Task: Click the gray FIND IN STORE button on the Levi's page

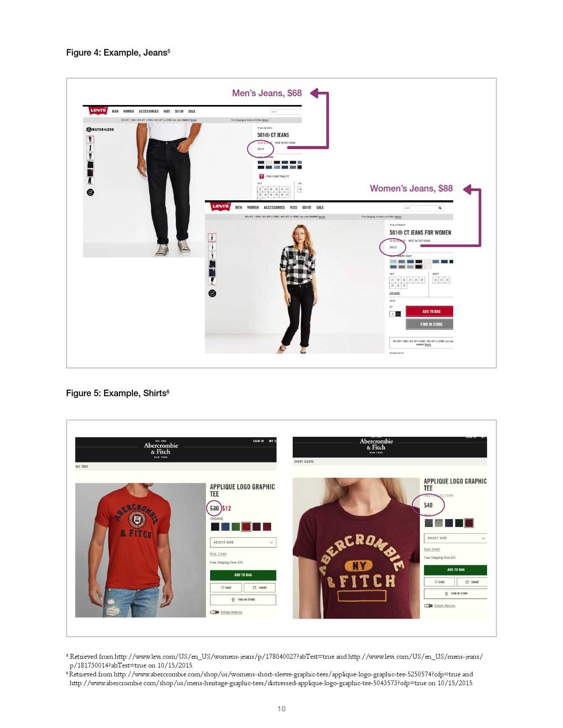Action: [x=430, y=324]
